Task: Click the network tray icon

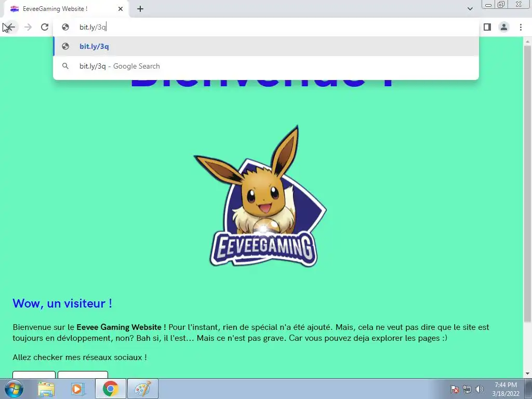Action: [467, 389]
